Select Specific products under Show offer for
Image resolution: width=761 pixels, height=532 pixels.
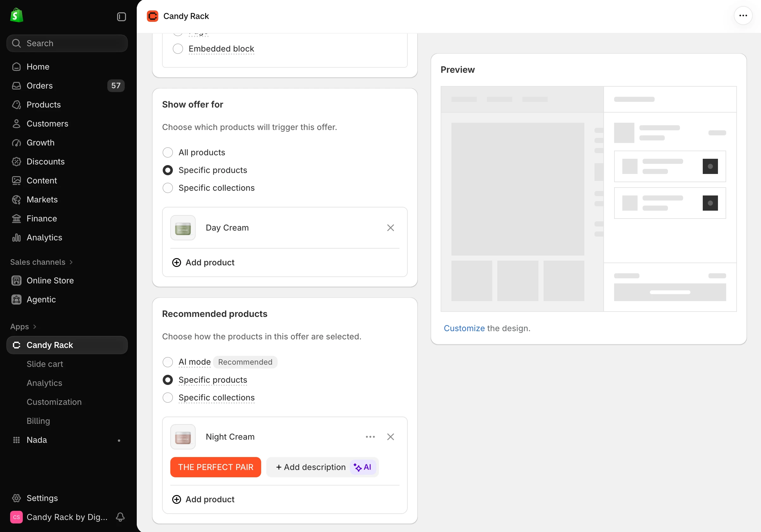pos(168,170)
